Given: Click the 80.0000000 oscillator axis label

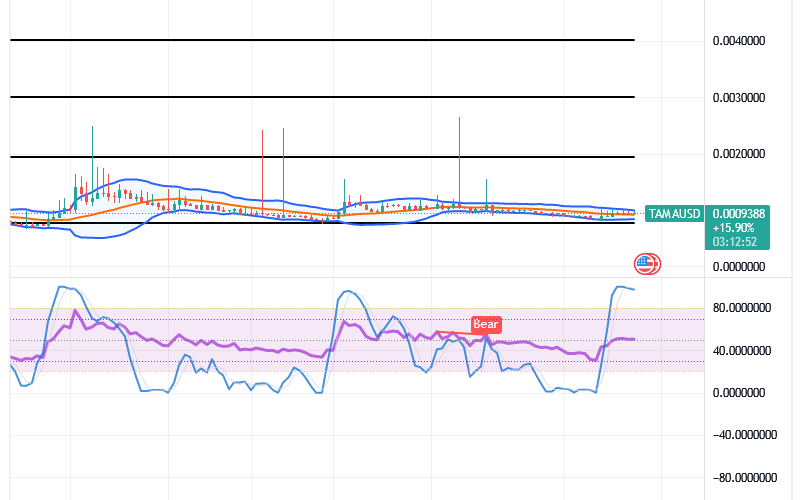Looking at the screenshot, I should click(742, 308).
